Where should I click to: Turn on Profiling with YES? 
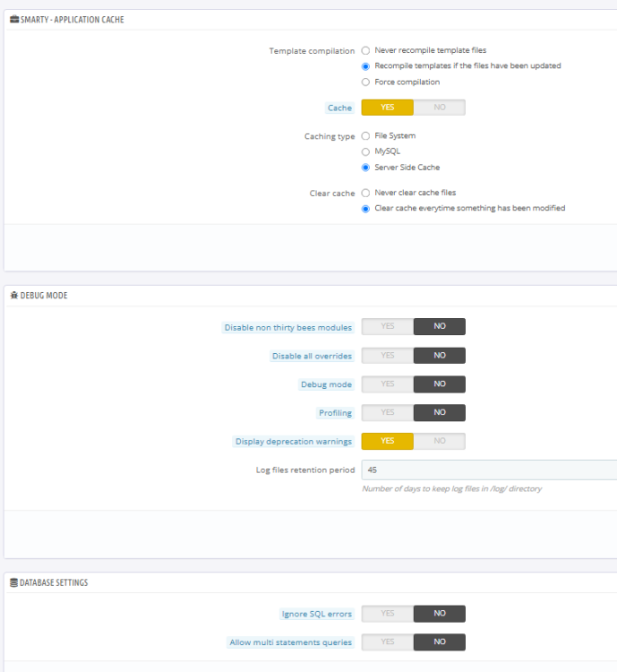tap(388, 413)
